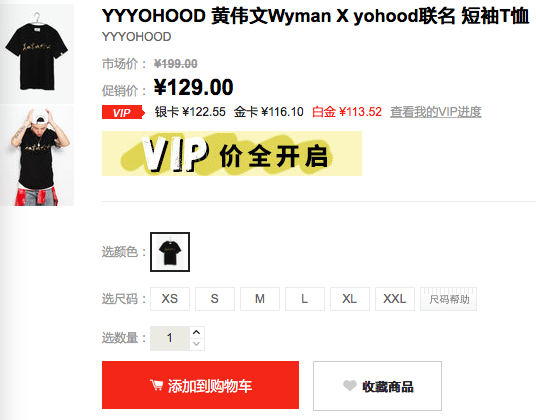Save product with 收藏商品 button
Image resolution: width=536 pixels, height=420 pixels.
[377, 386]
